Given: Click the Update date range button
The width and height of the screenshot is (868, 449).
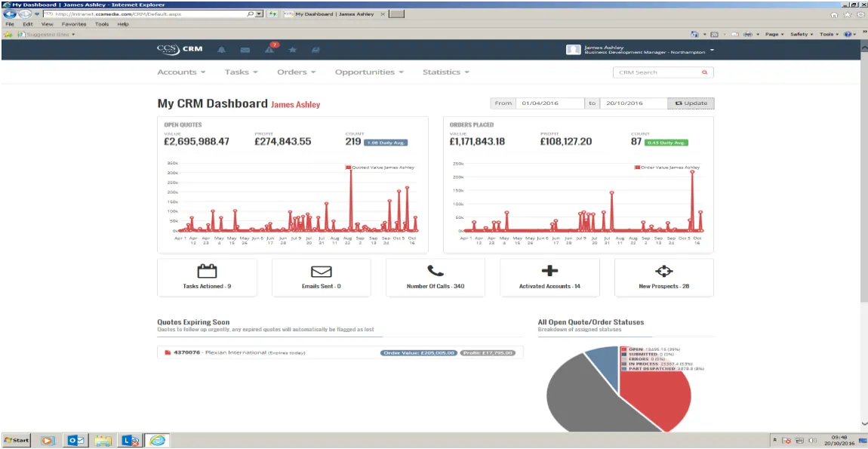Looking at the screenshot, I should click(691, 103).
